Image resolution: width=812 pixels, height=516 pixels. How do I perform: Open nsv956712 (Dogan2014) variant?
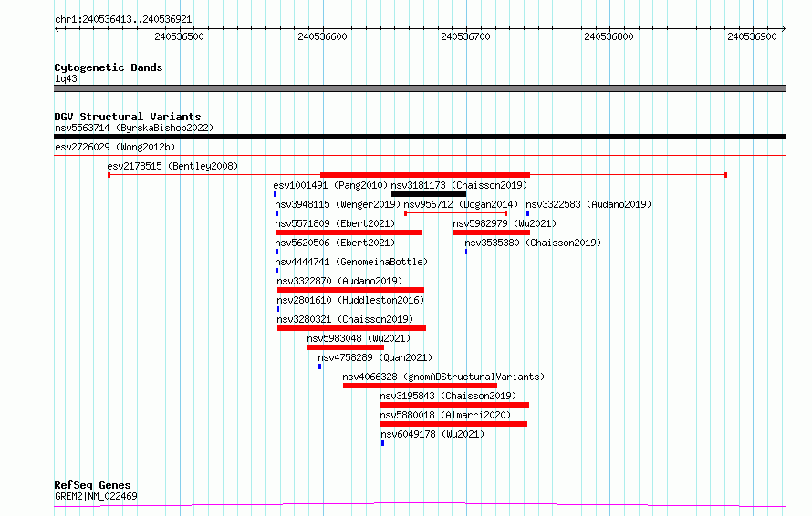(461, 204)
